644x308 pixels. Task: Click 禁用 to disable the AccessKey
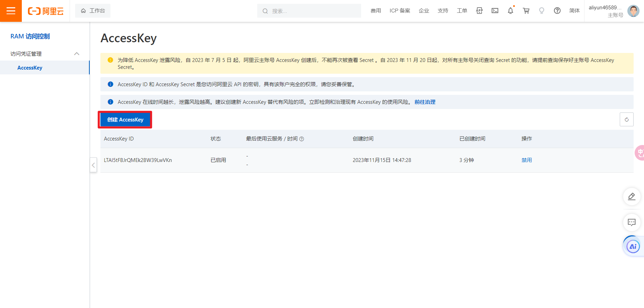coord(527,160)
